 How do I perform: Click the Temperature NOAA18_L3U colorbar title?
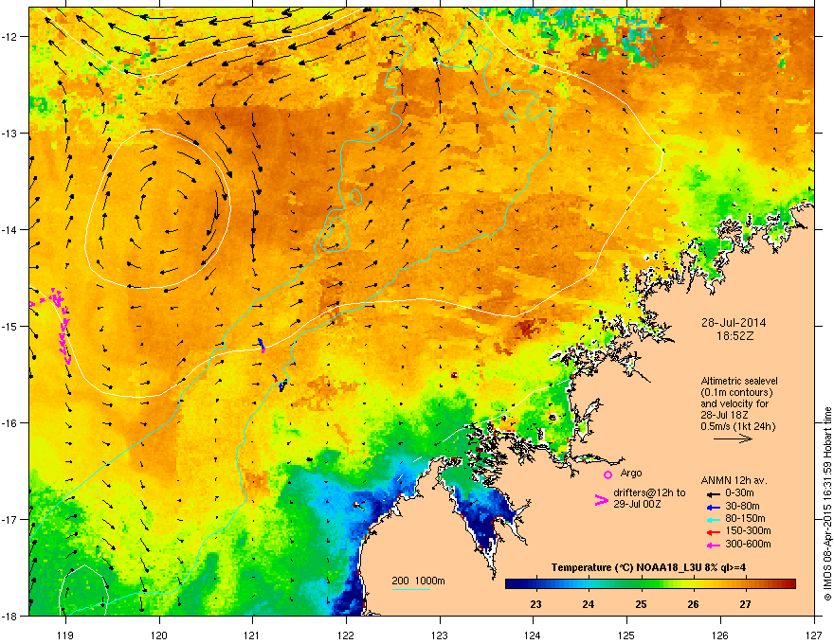648,567
